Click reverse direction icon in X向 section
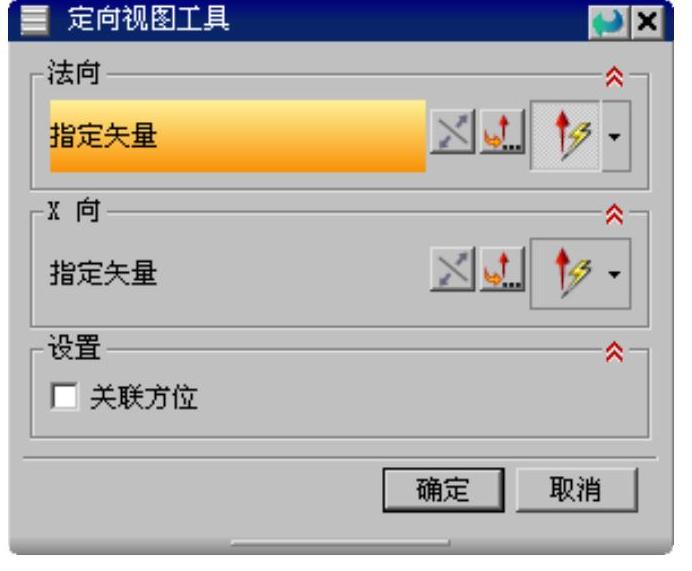Viewport: 692px width, 571px height. (x=452, y=269)
